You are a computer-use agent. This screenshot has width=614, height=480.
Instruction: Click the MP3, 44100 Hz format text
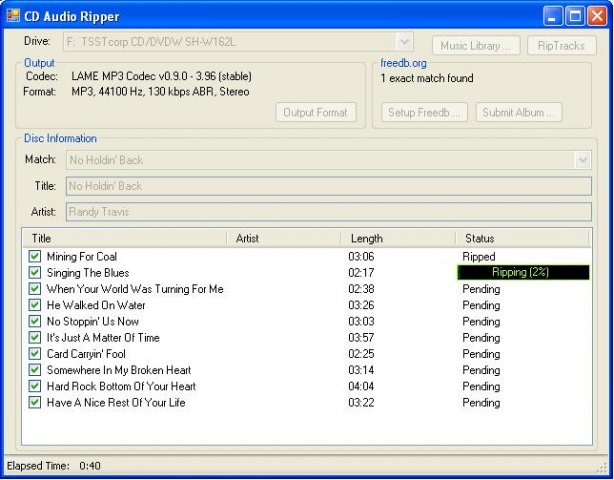pyautogui.click(x=160, y=92)
